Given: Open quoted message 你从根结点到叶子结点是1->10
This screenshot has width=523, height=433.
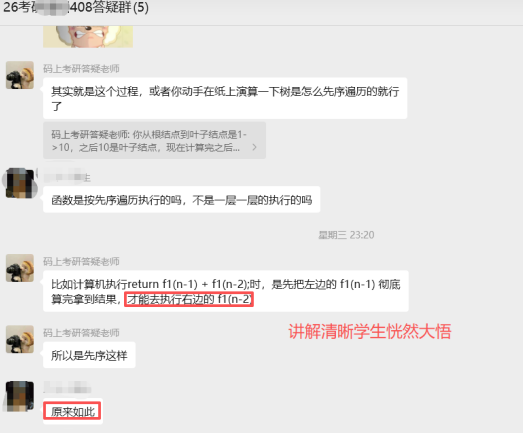Looking at the screenshot, I should [154, 140].
